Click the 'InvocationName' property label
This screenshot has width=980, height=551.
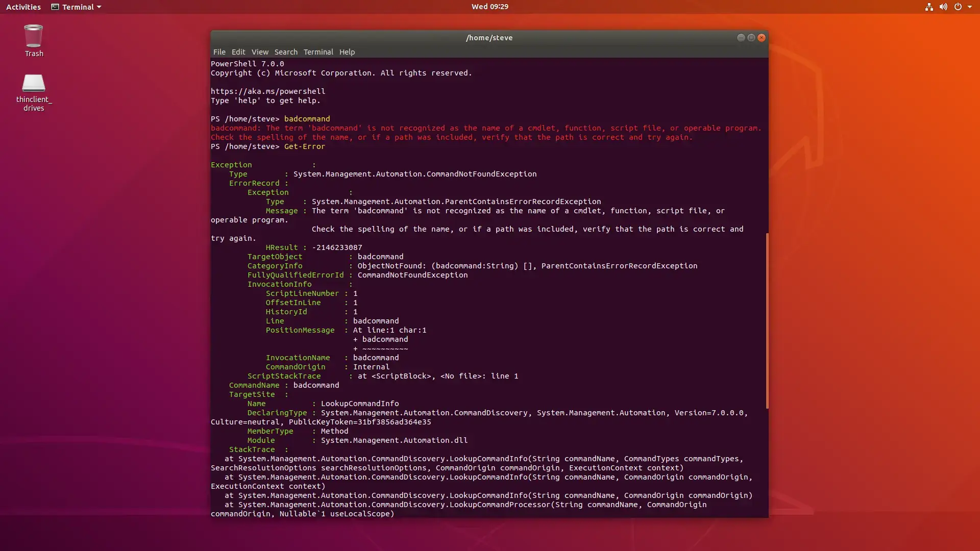coord(298,358)
